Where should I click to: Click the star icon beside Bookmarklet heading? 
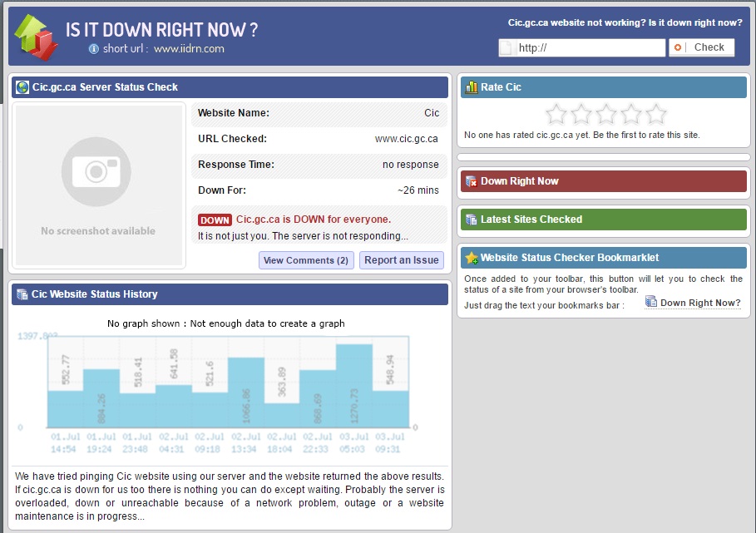[472, 258]
